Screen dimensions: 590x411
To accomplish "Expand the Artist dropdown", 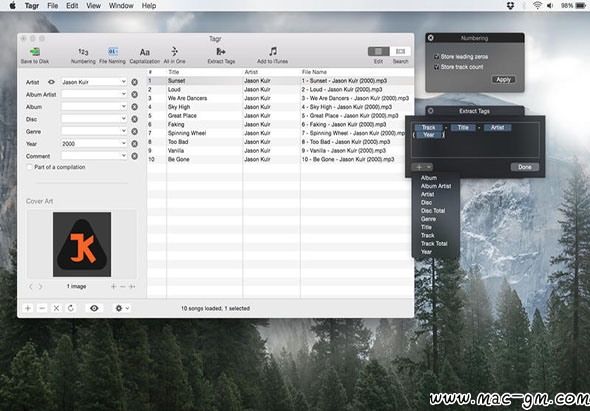I will (x=123, y=82).
